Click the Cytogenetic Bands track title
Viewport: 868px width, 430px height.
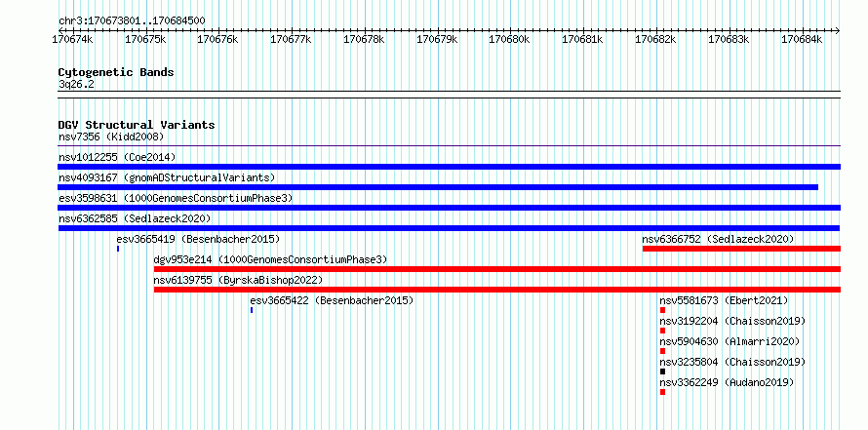tap(116, 72)
